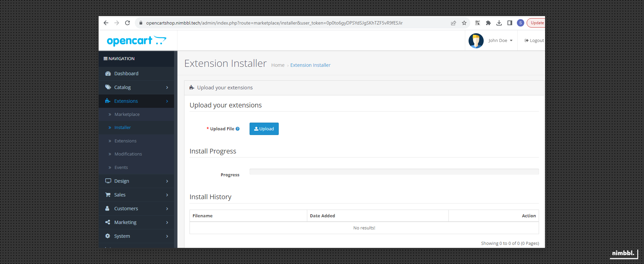The image size is (644, 264).
Task: Click the padlock site info icon
Action: pos(141,23)
